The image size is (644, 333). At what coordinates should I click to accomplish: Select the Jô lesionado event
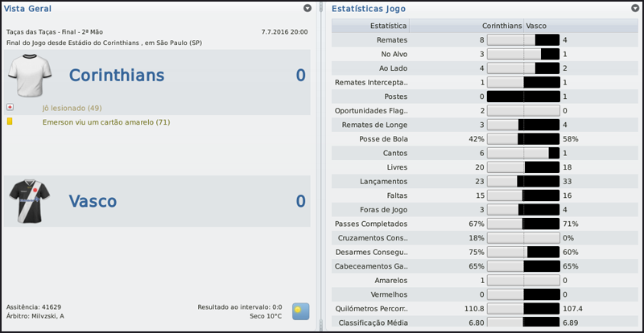(x=72, y=108)
